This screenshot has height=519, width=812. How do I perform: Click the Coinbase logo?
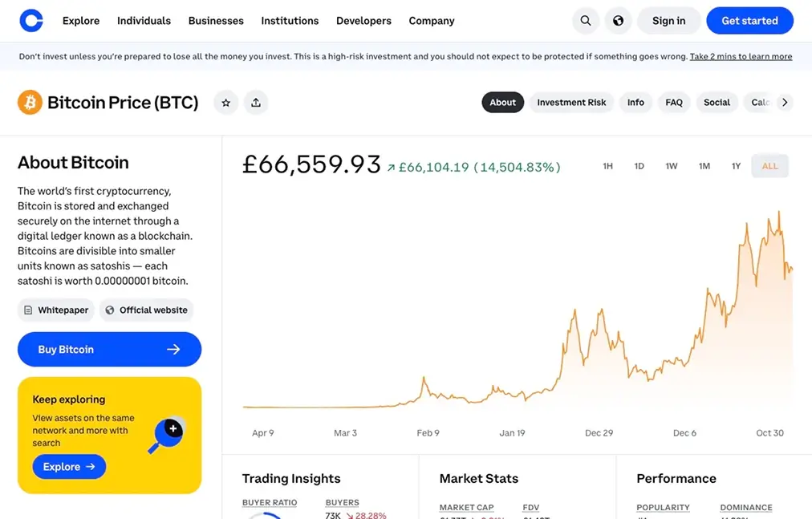pyautogui.click(x=30, y=20)
